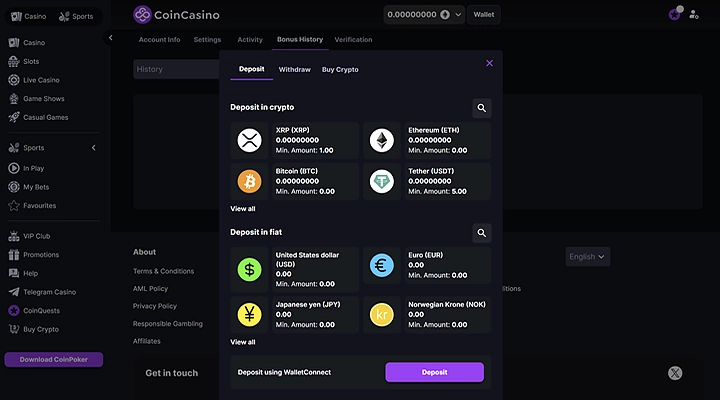Open Responsible Gambling link

(168, 324)
